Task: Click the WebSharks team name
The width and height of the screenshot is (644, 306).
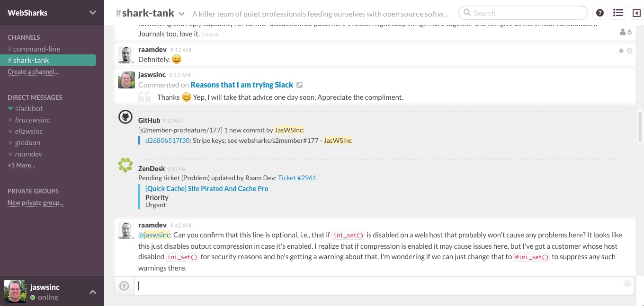Action: 27,13
